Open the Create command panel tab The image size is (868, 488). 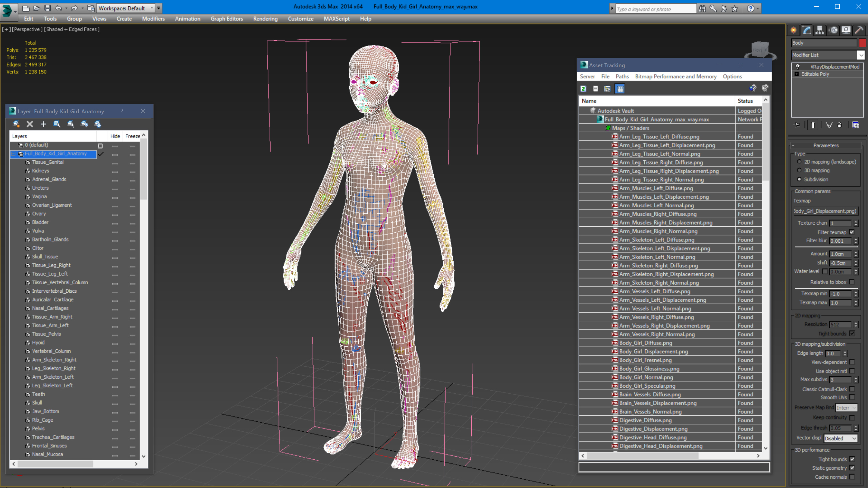point(794,30)
